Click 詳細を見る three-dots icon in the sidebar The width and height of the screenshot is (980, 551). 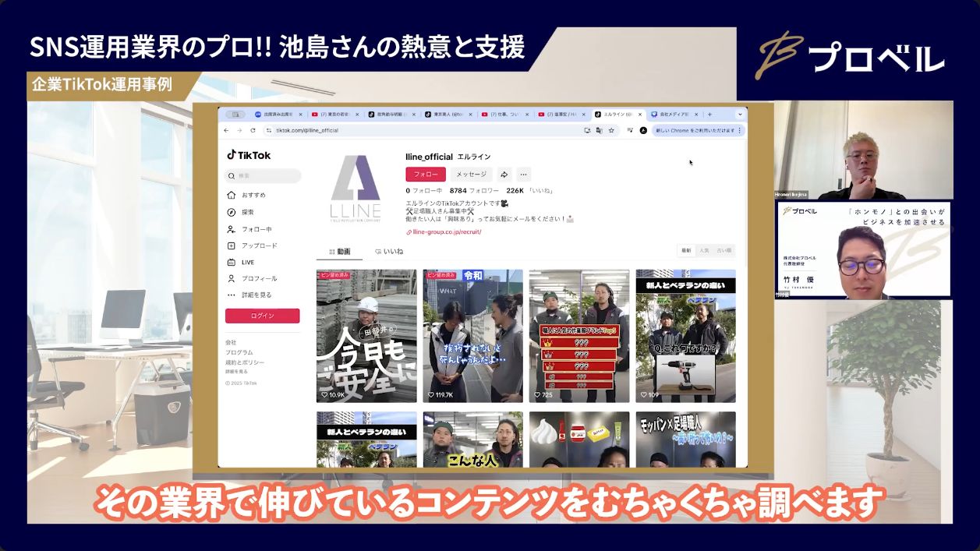click(x=231, y=295)
